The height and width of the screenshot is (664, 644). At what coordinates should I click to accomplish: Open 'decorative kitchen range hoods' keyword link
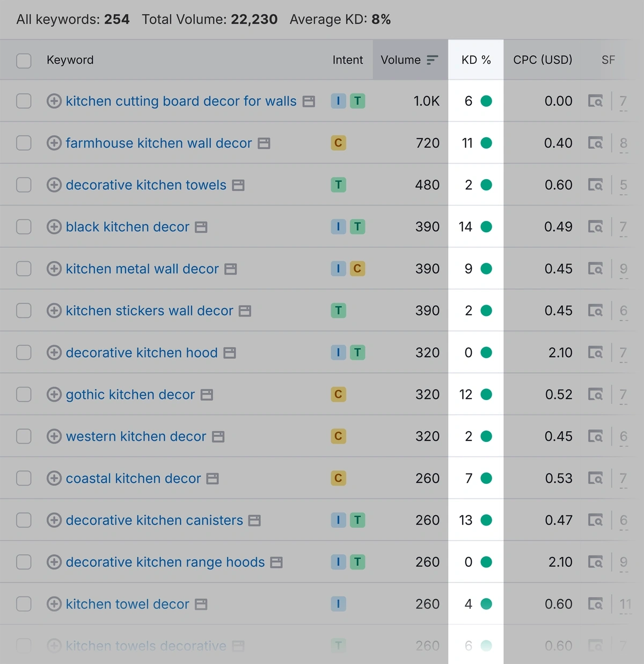[x=165, y=562]
